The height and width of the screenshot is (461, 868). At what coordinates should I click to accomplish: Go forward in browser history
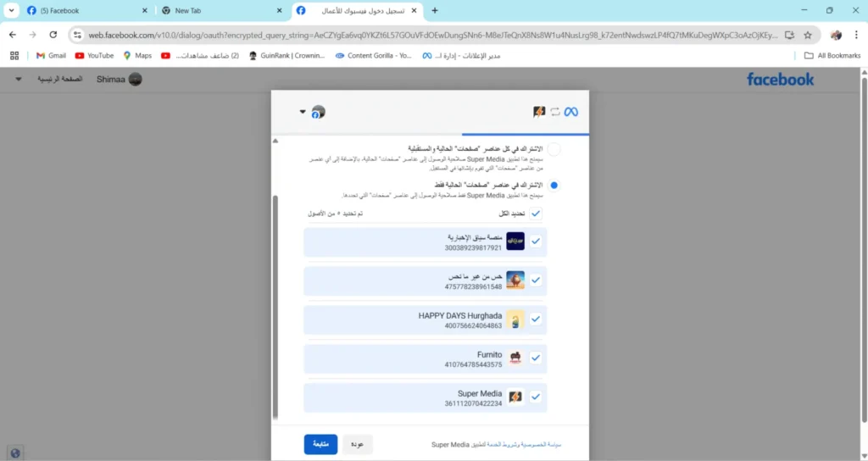tap(33, 35)
